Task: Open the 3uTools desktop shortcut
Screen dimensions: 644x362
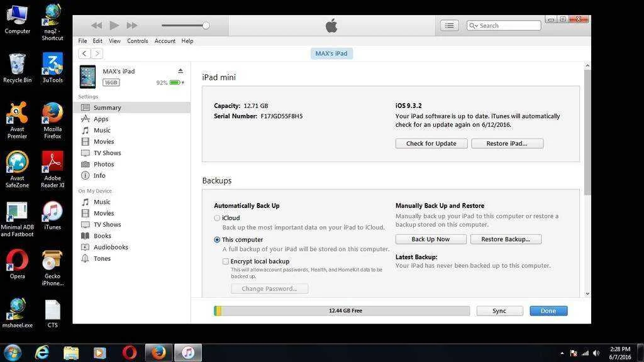Action: click(53, 68)
